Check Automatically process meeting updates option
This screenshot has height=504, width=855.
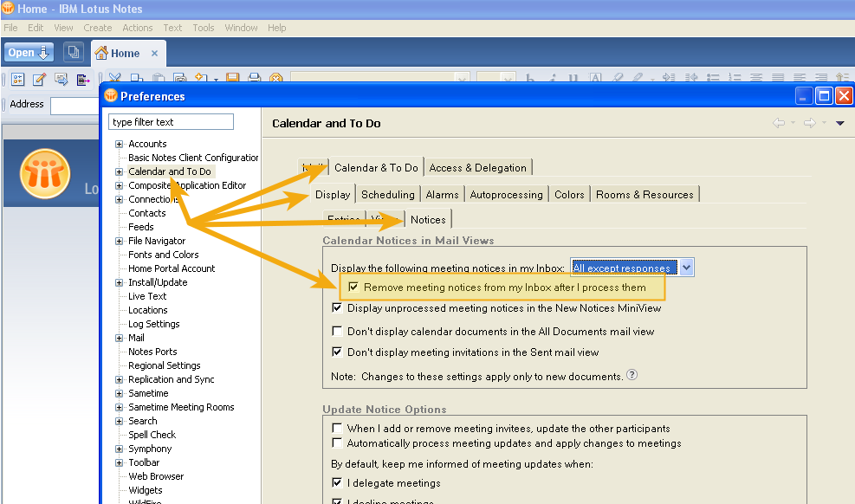pos(337,443)
